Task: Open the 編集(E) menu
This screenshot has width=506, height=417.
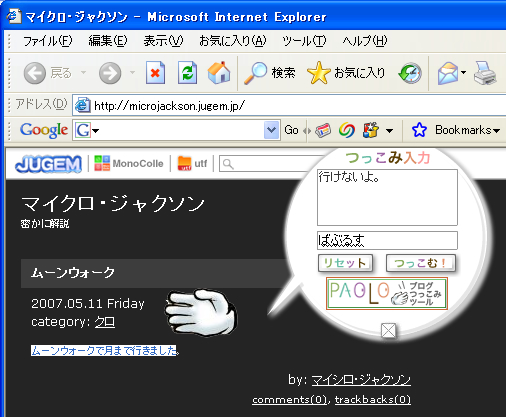Action: pyautogui.click(x=108, y=41)
